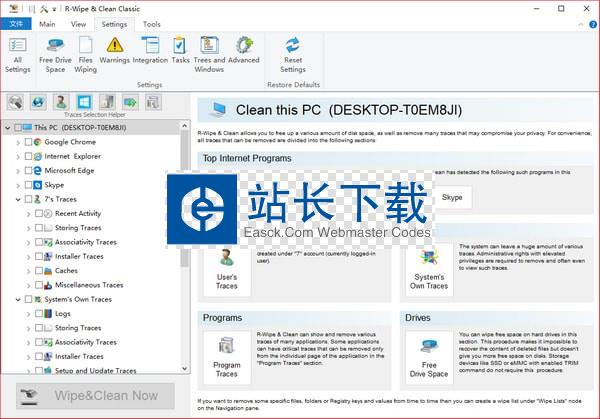Check the 7's Traces checkbox

click(28, 199)
